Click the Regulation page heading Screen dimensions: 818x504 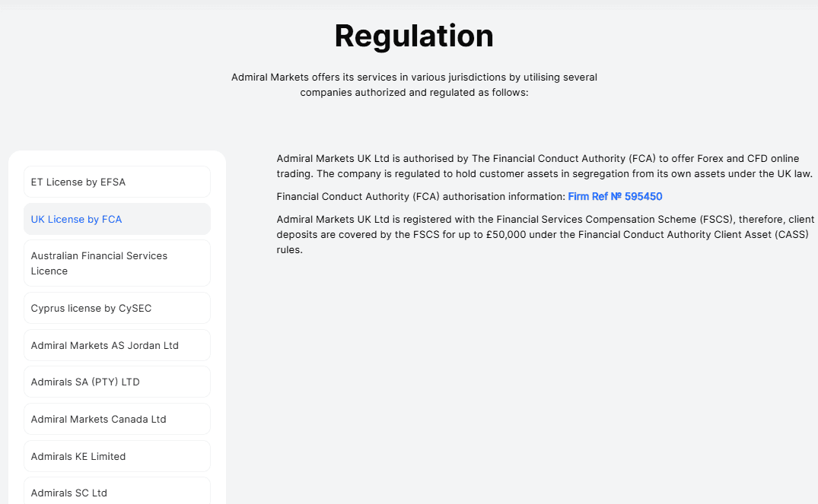point(413,35)
